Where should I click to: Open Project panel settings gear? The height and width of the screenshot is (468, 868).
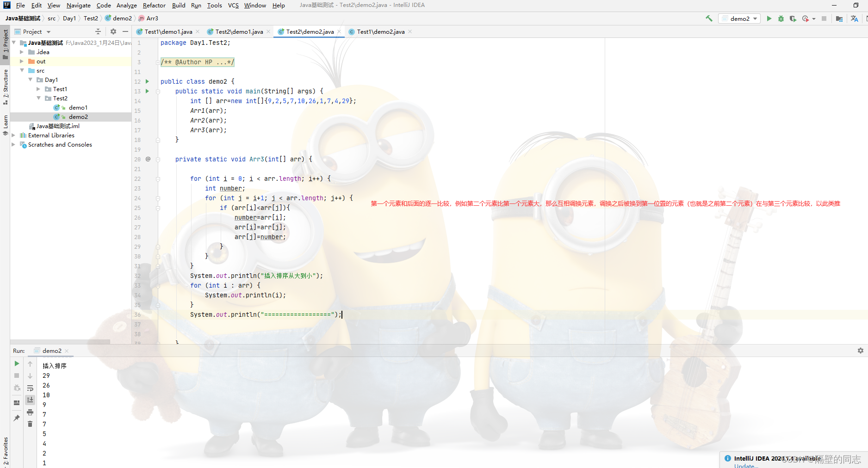[113, 31]
